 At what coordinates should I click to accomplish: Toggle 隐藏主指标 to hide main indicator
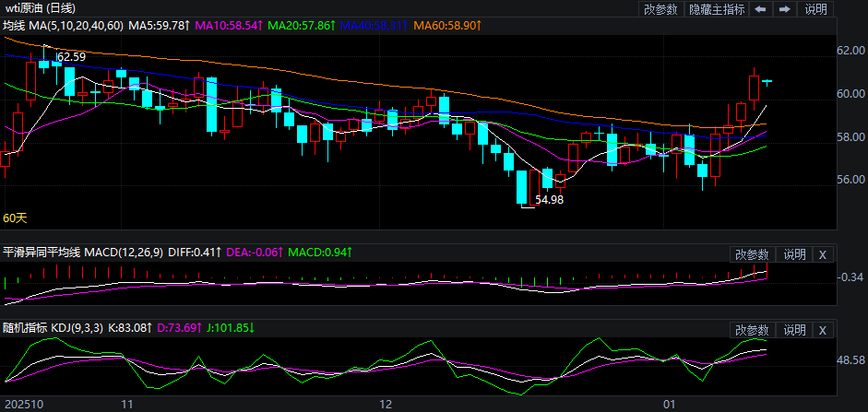coord(716,9)
